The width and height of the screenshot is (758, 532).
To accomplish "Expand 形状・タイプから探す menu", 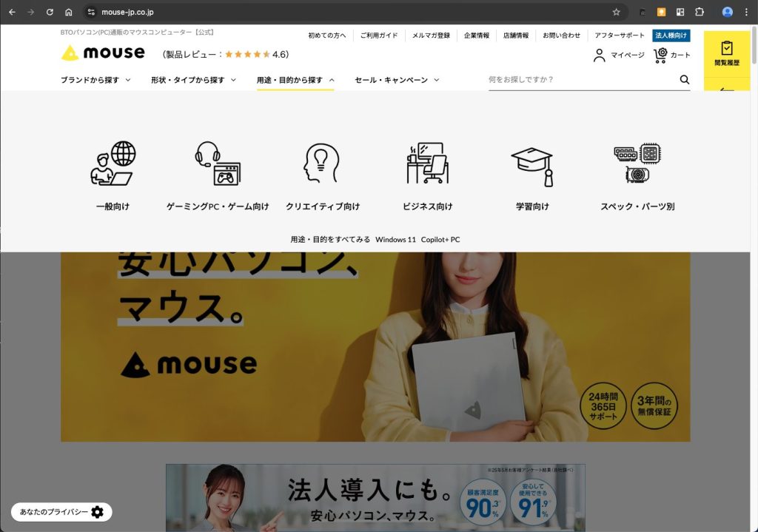I will (x=193, y=80).
